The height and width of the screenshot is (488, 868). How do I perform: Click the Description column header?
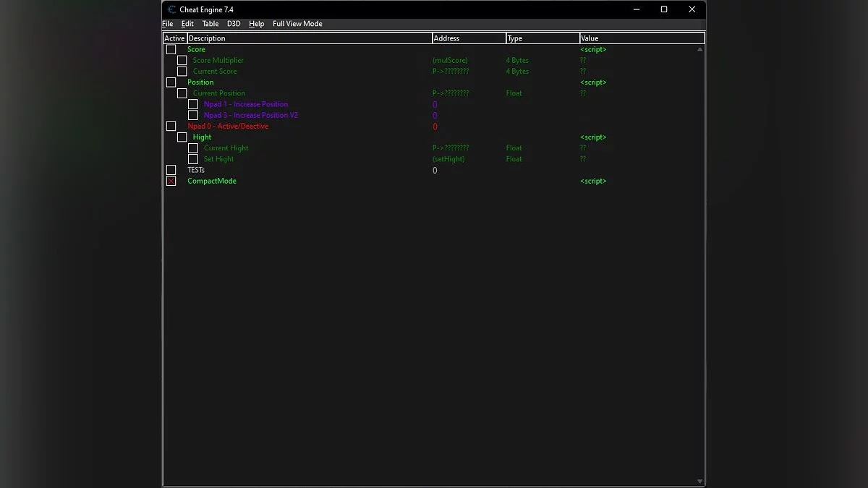pos(310,38)
